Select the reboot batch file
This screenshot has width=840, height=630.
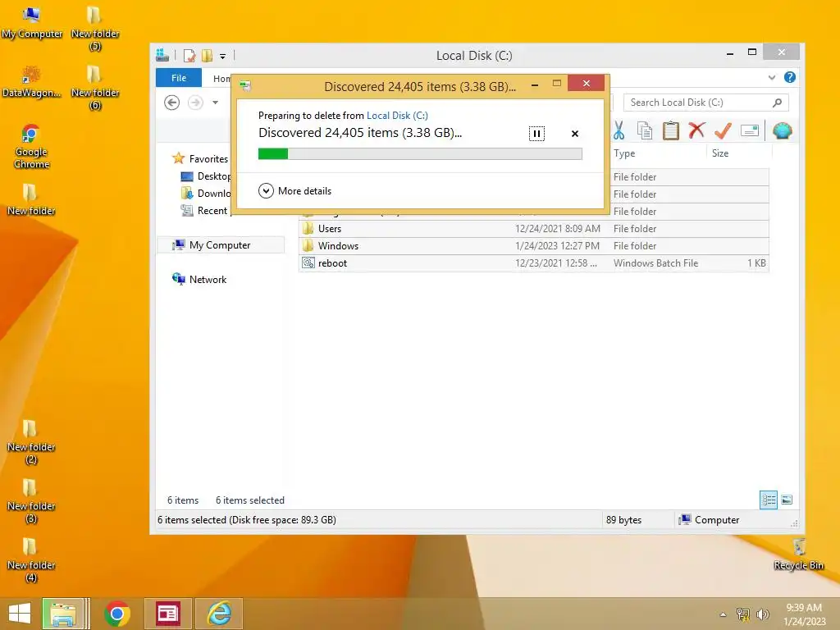click(x=533, y=263)
